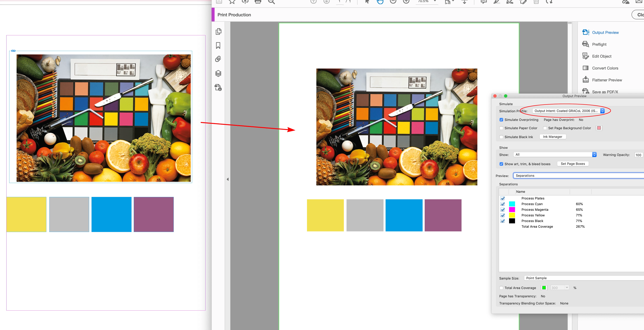Image resolution: width=644 pixels, height=330 pixels.
Task: Open the page thumbnails panel icon
Action: click(x=218, y=31)
